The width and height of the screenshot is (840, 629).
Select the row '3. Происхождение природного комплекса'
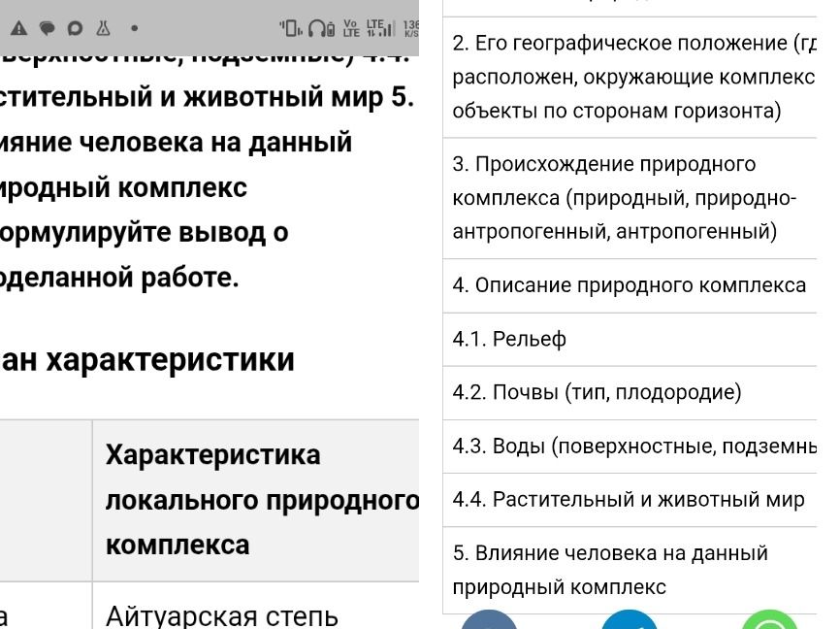point(630,198)
